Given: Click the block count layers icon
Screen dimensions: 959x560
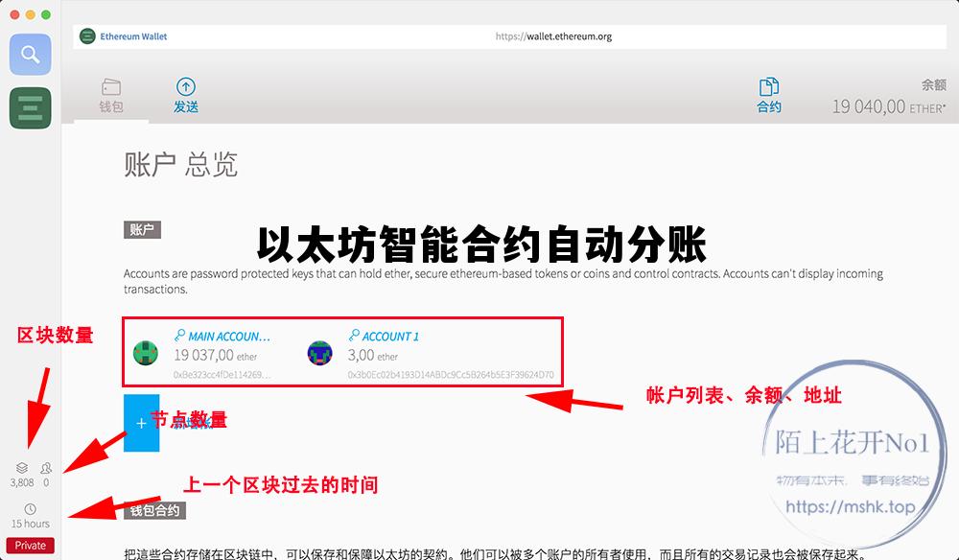Looking at the screenshot, I should pyautogui.click(x=22, y=468).
